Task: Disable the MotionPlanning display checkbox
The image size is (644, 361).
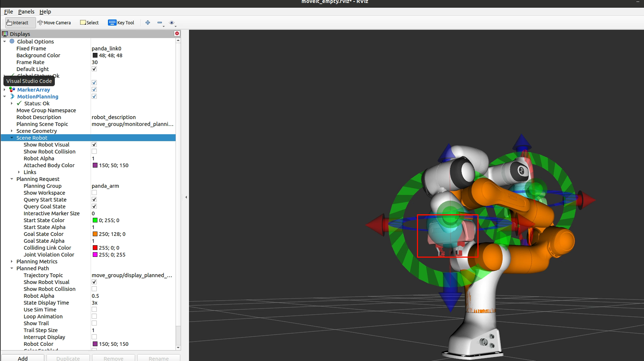Action: pos(94,96)
